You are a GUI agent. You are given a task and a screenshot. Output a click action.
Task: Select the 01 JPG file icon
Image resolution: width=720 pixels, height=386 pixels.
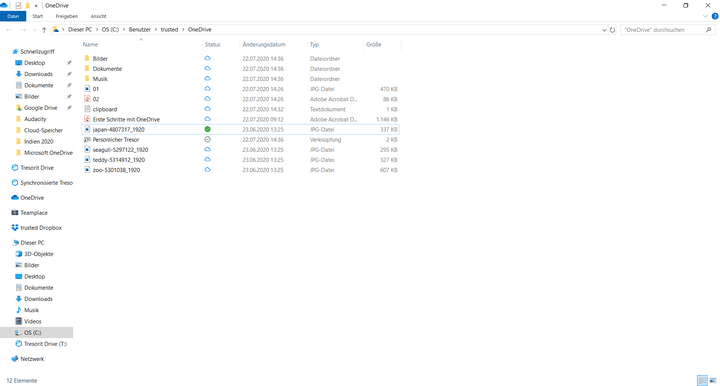pos(87,89)
